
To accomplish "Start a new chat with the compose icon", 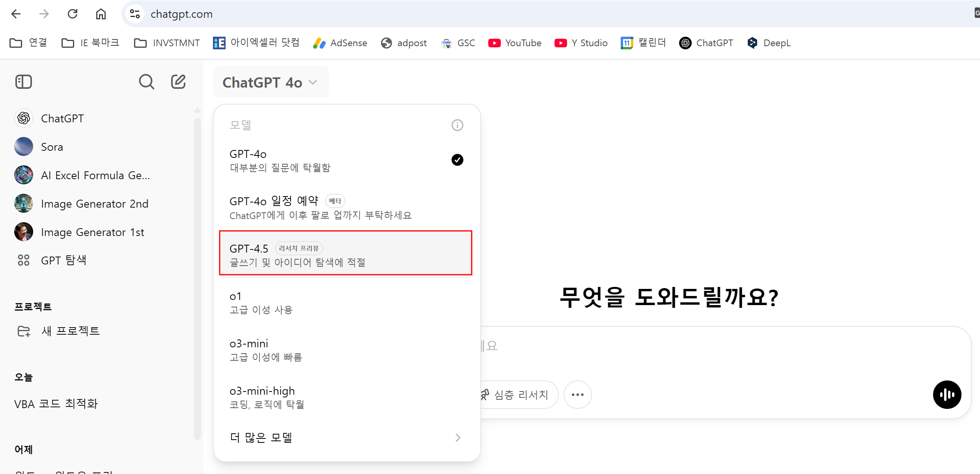I will point(178,82).
